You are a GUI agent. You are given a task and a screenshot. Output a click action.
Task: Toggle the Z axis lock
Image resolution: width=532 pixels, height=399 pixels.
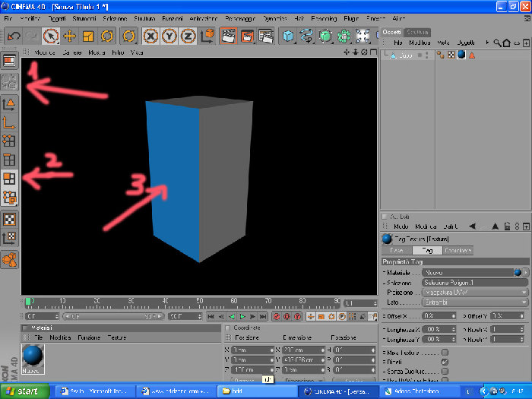click(x=188, y=36)
